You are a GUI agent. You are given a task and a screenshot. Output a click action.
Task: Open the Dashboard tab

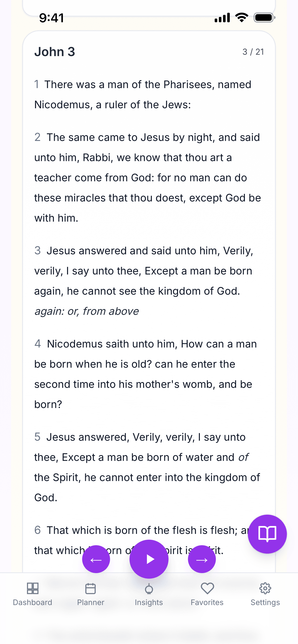[32, 594]
